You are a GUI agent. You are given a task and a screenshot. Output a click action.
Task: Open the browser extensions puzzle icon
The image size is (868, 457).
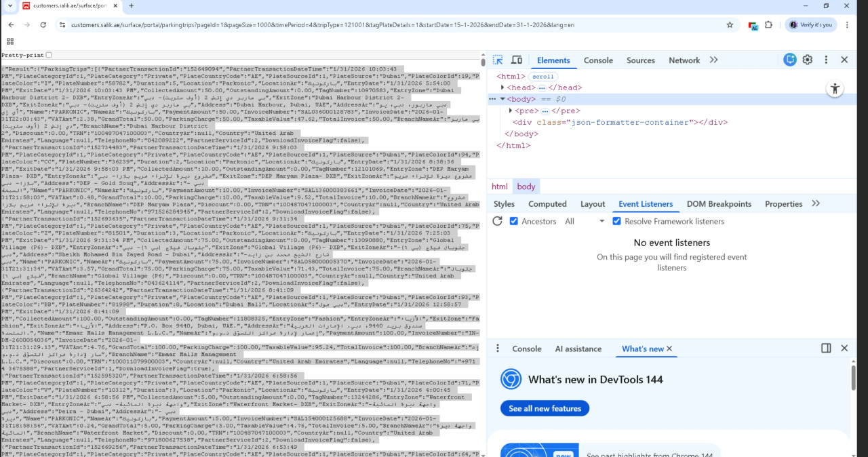tap(768, 24)
